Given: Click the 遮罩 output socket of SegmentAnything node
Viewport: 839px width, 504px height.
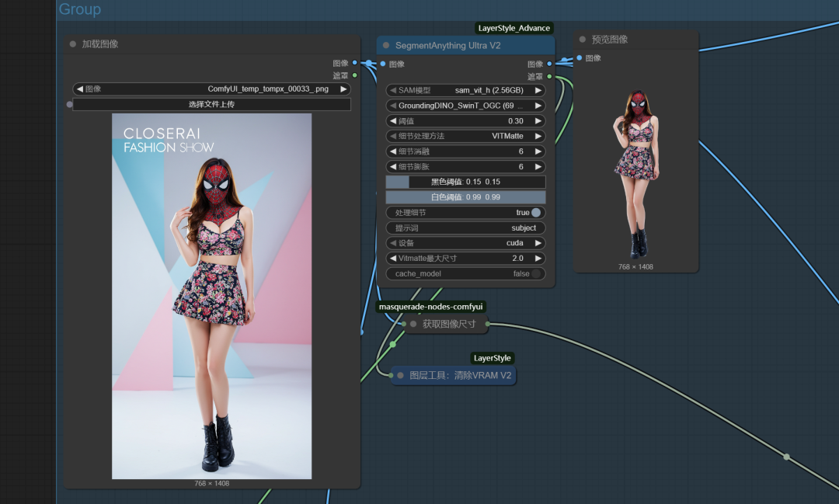Looking at the screenshot, I should pyautogui.click(x=549, y=77).
